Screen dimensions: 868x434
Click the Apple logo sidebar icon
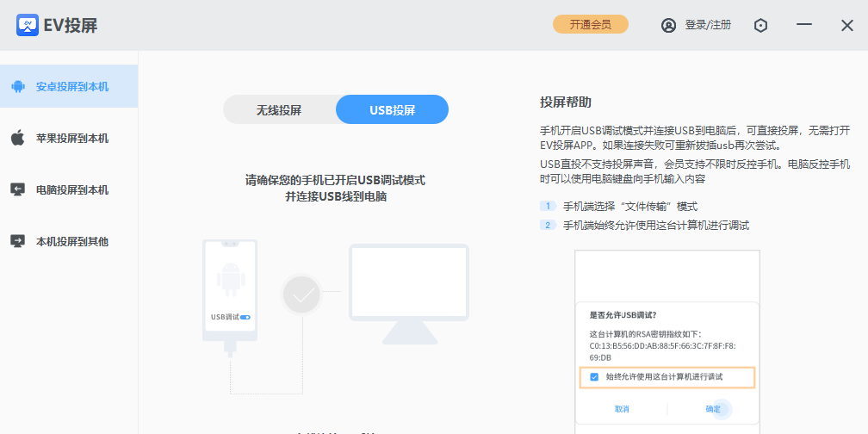click(17, 138)
